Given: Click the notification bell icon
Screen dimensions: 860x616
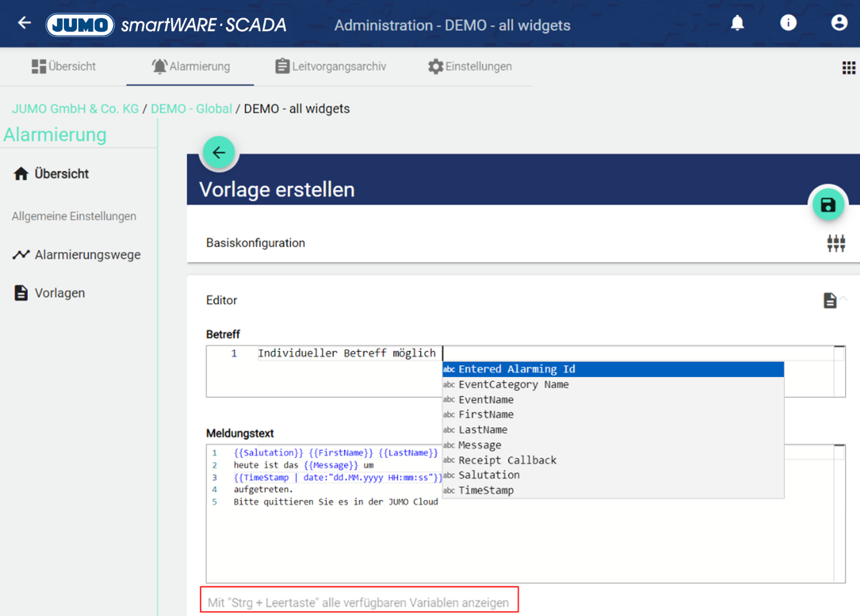Looking at the screenshot, I should [737, 24].
